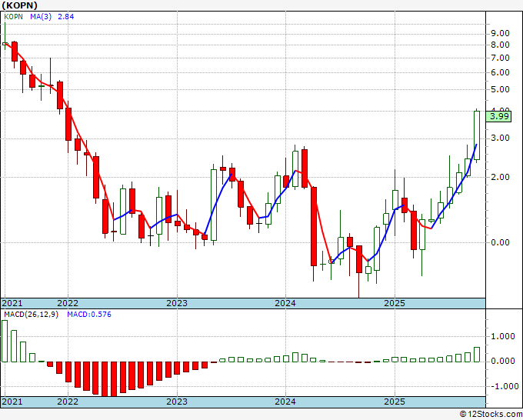Click the 2.00 price axis label
Image resolution: width=523 pixels, height=420 pixels.
tap(500, 177)
